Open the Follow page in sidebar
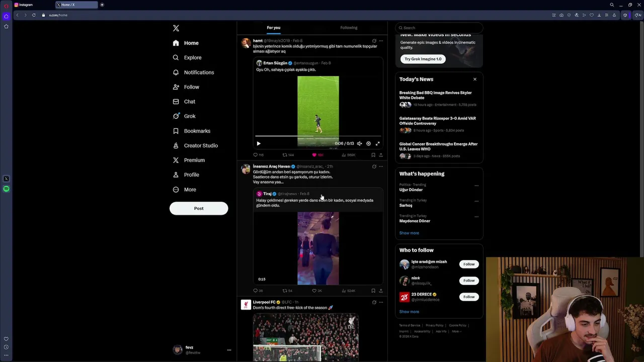Viewport: 644px width, 362px height. tap(186, 87)
